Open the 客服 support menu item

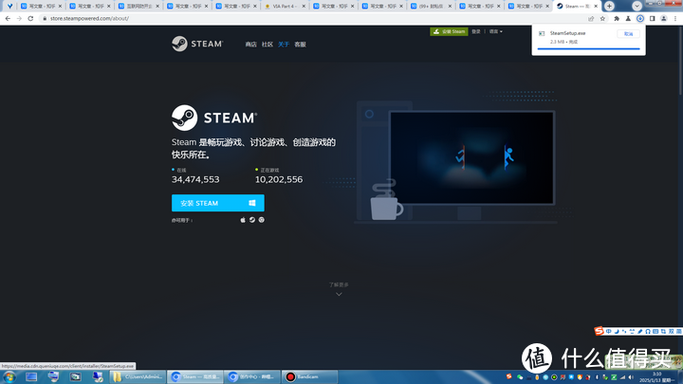(300, 44)
